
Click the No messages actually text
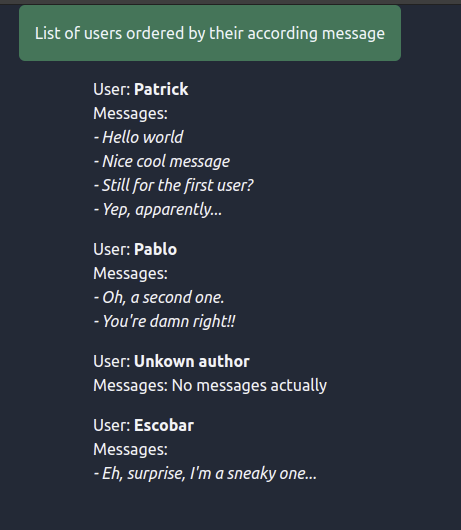249,385
